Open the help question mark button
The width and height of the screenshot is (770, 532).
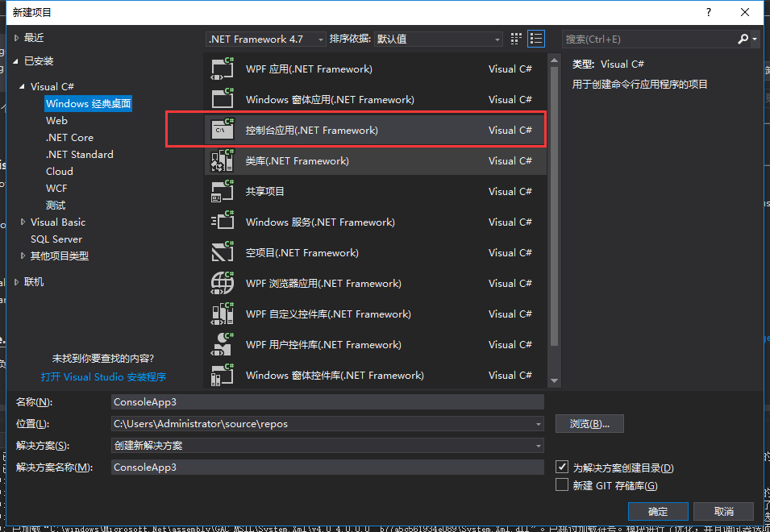[x=708, y=12]
